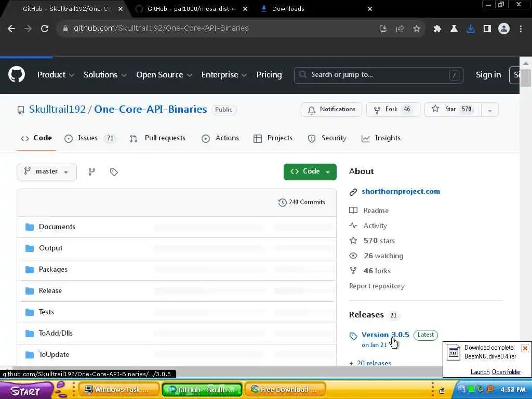Expand the Enterprise menu
This screenshot has width=532, height=399.
[x=224, y=75]
